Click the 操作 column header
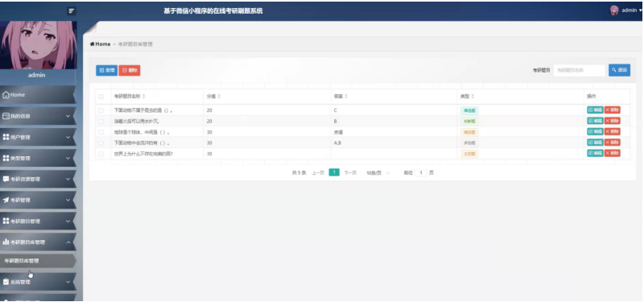The image size is (644, 302). pos(592,97)
